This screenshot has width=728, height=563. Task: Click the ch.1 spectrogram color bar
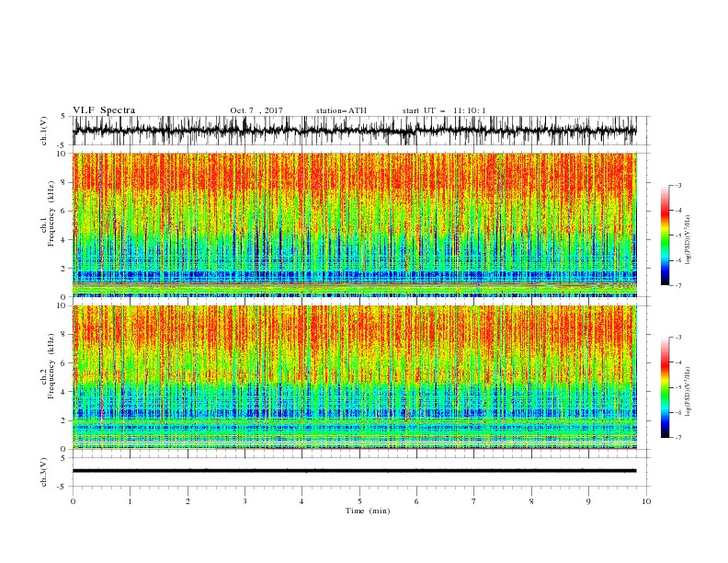coord(665,236)
